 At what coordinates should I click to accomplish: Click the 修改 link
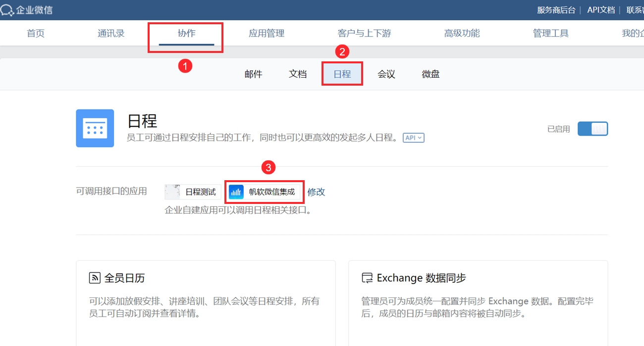317,192
